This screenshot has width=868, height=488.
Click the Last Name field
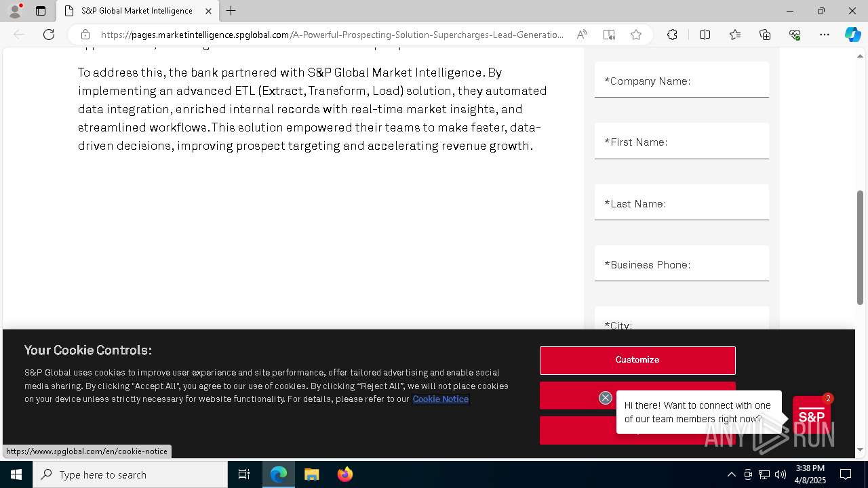682,203
